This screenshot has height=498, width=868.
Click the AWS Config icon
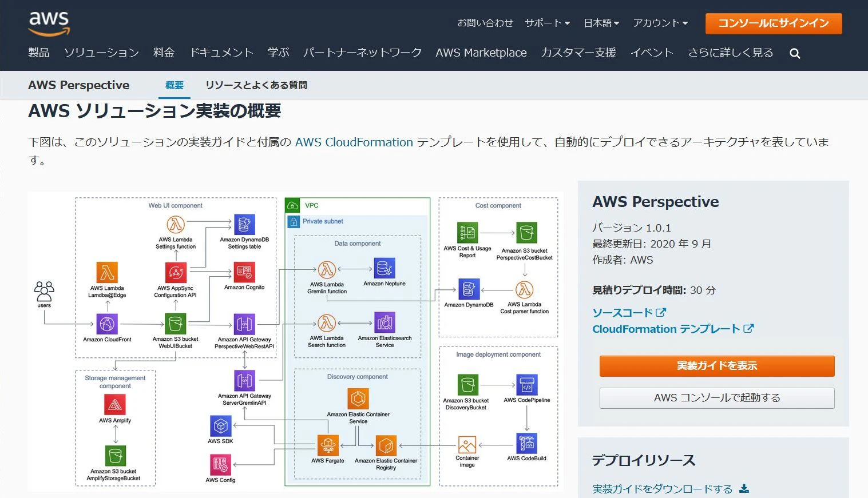221,465
